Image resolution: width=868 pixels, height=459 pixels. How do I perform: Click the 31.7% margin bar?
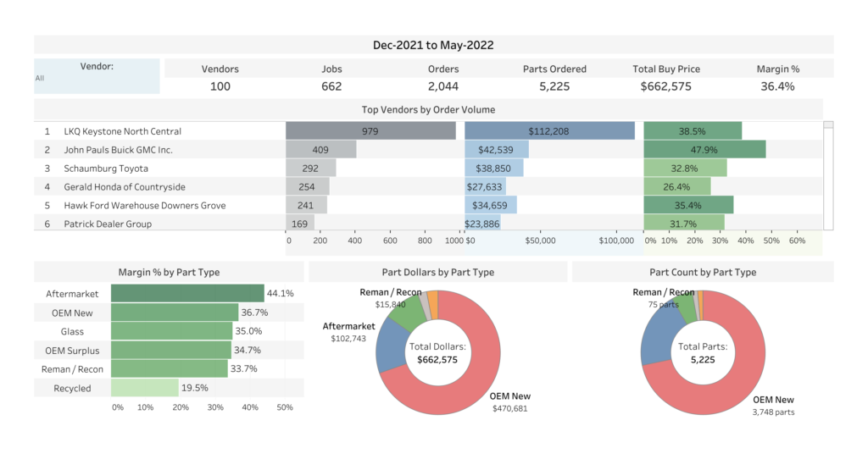(684, 223)
